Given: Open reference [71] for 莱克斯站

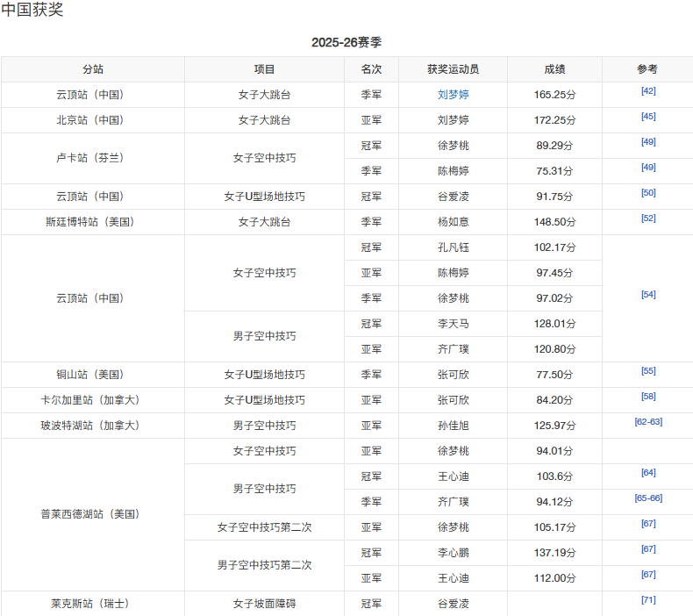Looking at the screenshot, I should point(648,600).
